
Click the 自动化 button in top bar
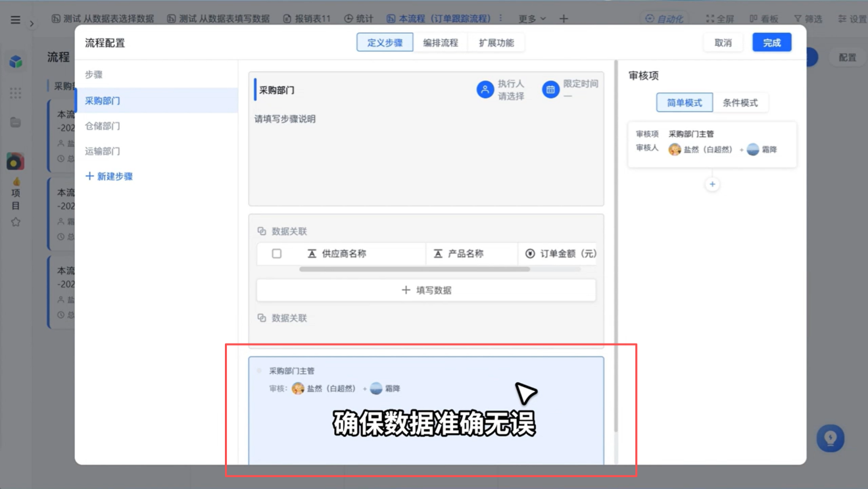[x=664, y=18]
